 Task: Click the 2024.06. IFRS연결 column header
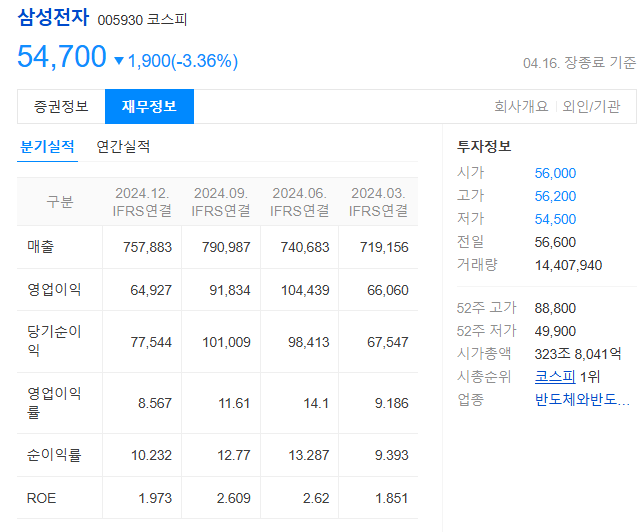coord(299,202)
